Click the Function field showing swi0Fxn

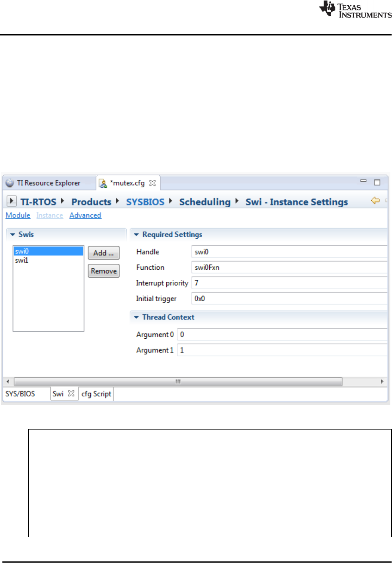click(x=289, y=267)
